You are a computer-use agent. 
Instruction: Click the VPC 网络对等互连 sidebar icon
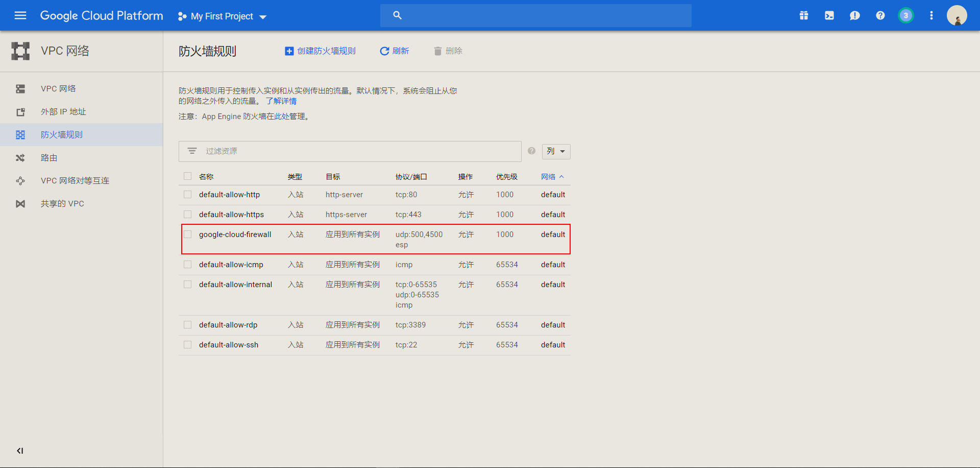[20, 181]
